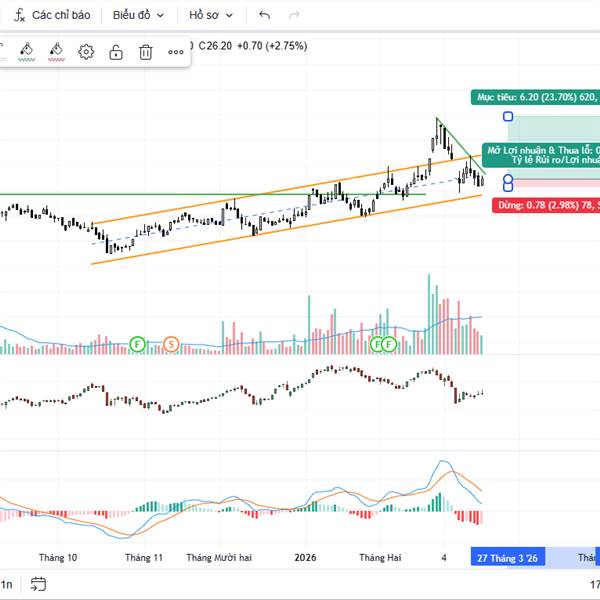
Task: Open the Các chỉ báo indicators menu
Action: point(52,15)
